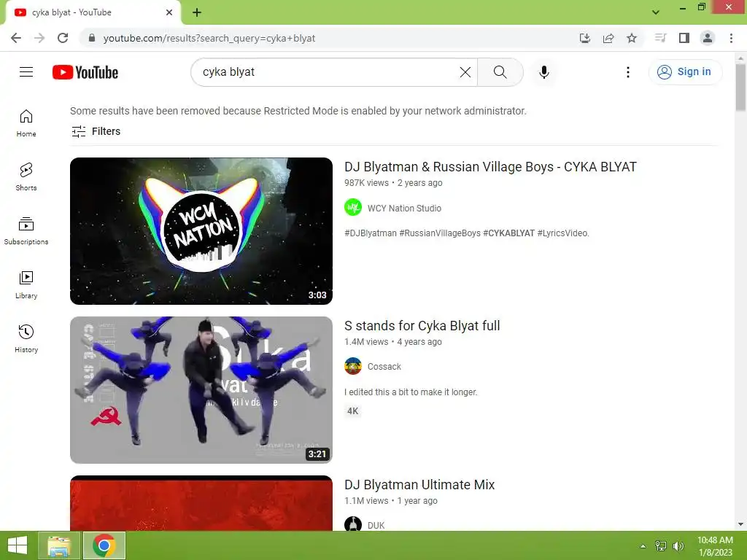Click the Sign in button

point(685,72)
